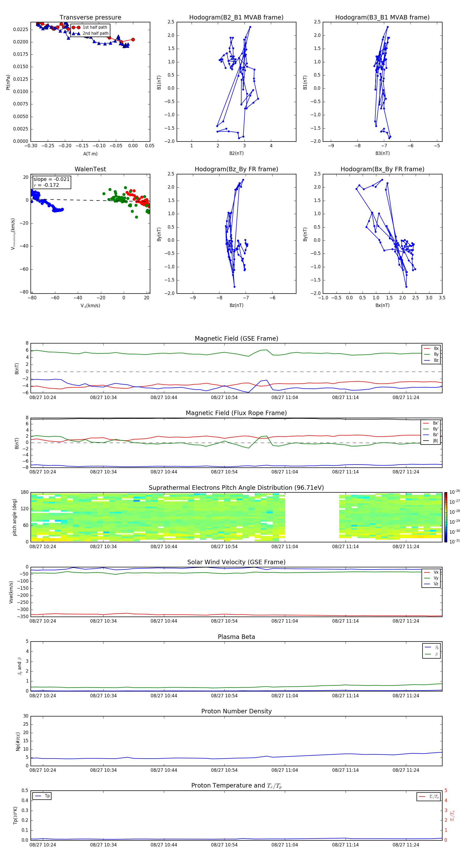Click the 'Magnetic Field (Flux Rope Frame)' title
Image resolution: width=473 pixels, height=868 pixels.
click(236, 413)
